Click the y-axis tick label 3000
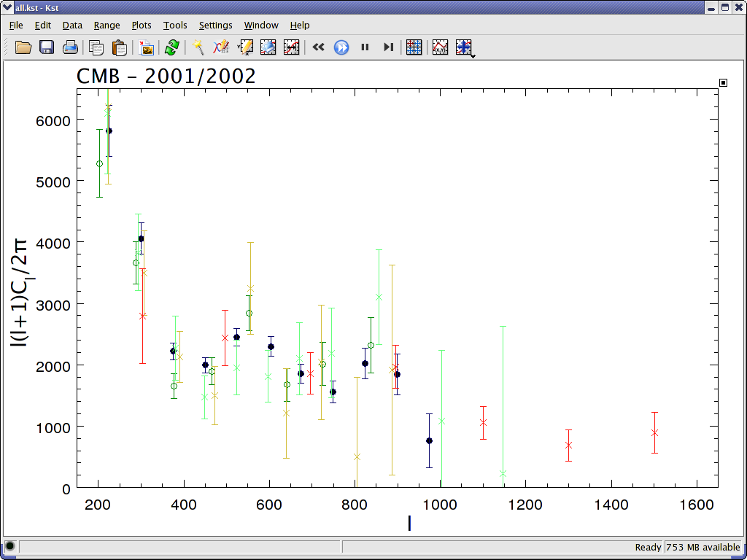Viewport: 747px width, 560px height. 53,305
